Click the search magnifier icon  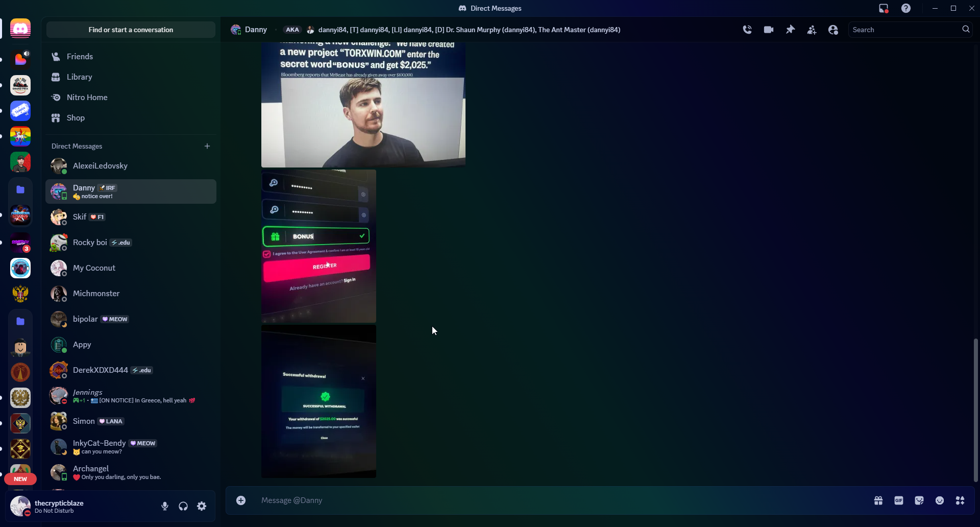(x=966, y=30)
